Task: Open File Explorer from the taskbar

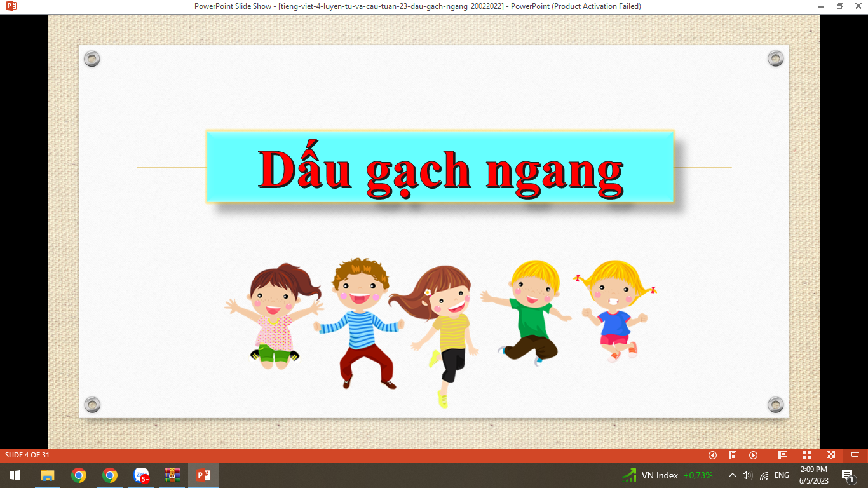Action: click(48, 475)
